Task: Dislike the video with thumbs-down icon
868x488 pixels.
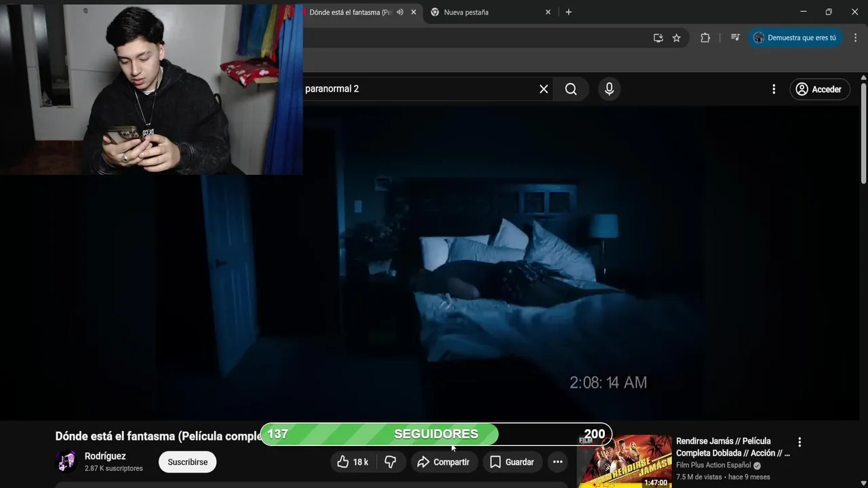Action: 391,462
